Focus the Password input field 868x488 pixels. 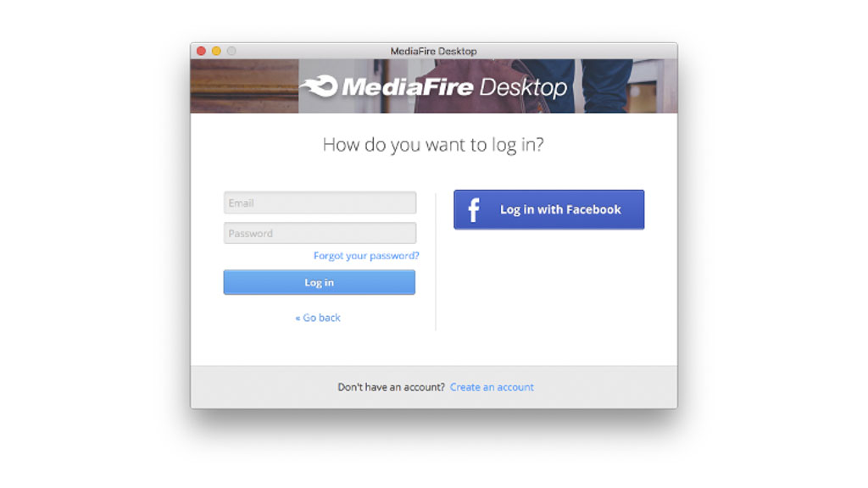click(320, 233)
